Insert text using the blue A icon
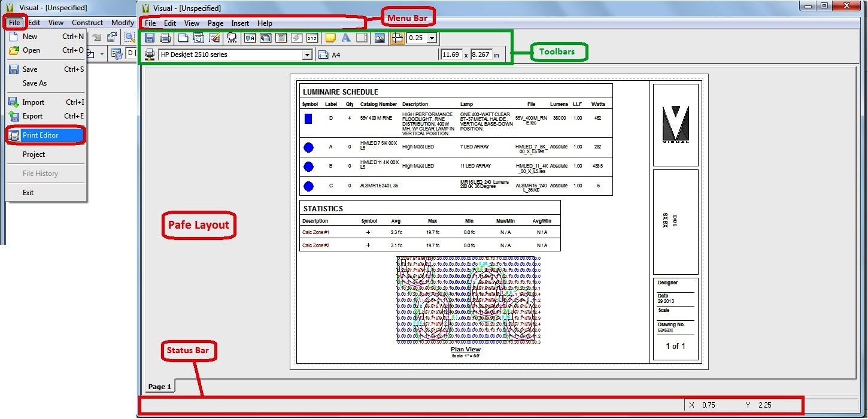 click(x=347, y=38)
